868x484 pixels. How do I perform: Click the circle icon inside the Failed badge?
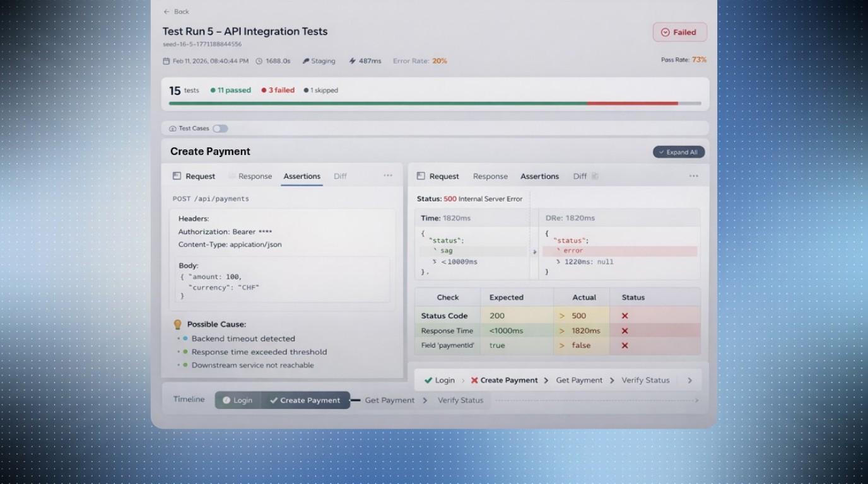(x=665, y=32)
